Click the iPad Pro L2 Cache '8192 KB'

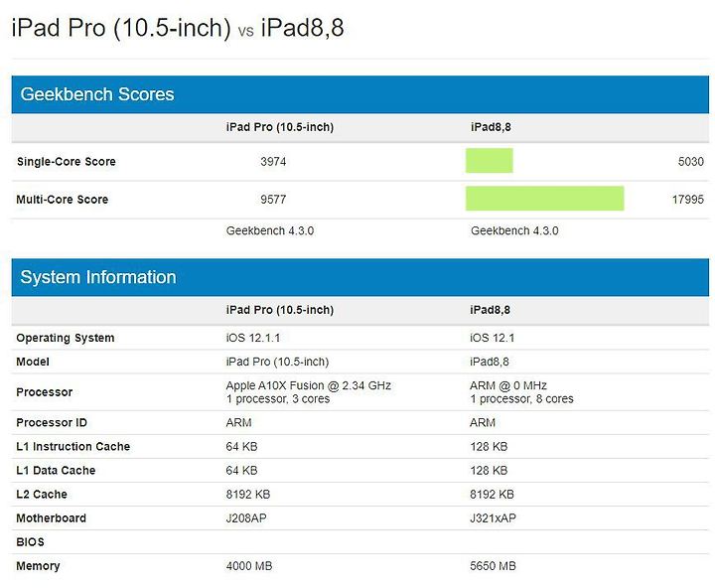(x=248, y=495)
